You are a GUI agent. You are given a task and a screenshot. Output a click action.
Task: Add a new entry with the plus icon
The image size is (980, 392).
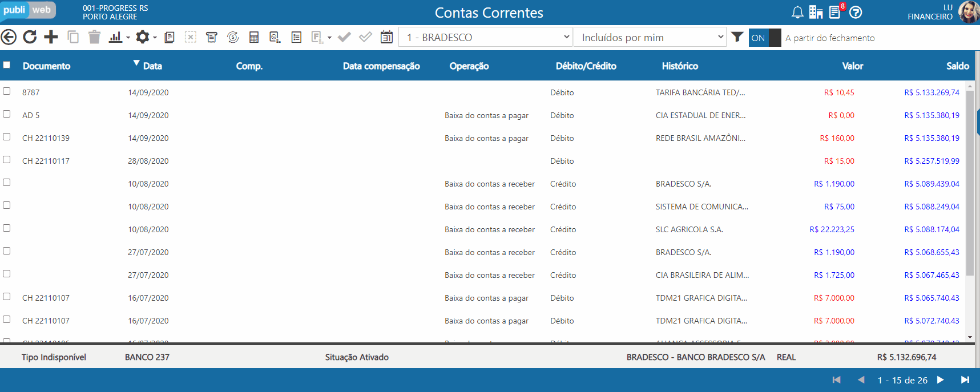coord(51,37)
